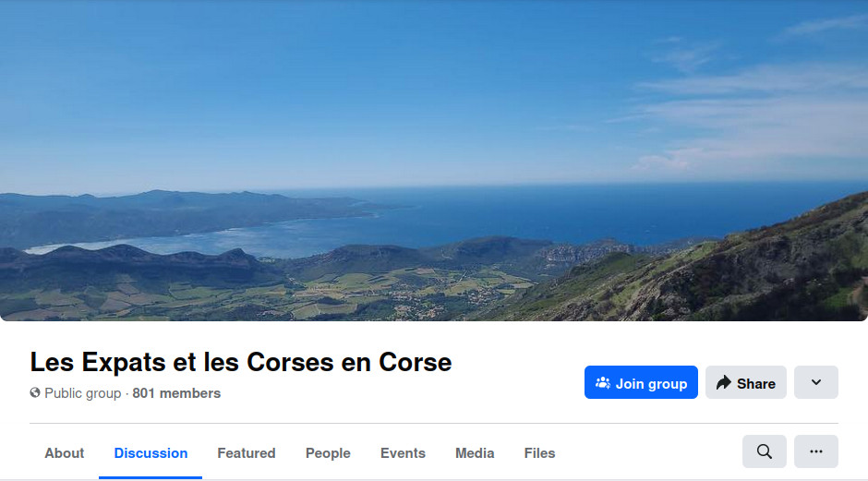The image size is (868, 481).
Task: Select the Discussion tab
Action: click(151, 452)
